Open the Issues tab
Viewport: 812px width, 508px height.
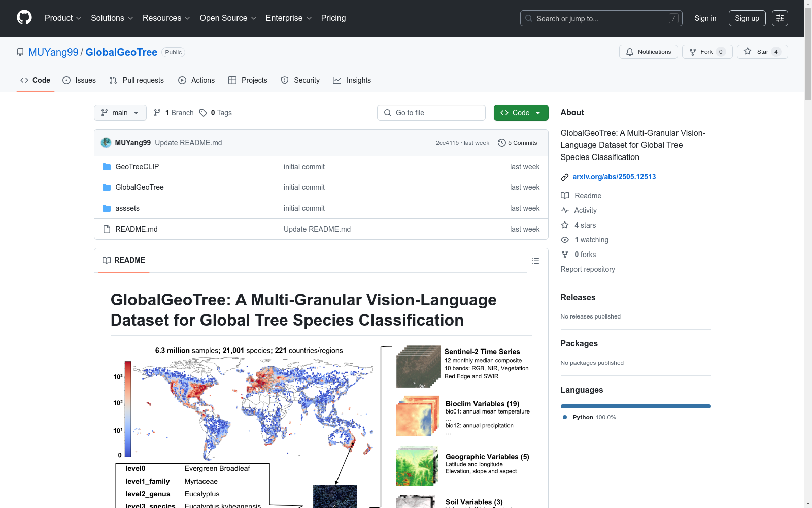79,80
